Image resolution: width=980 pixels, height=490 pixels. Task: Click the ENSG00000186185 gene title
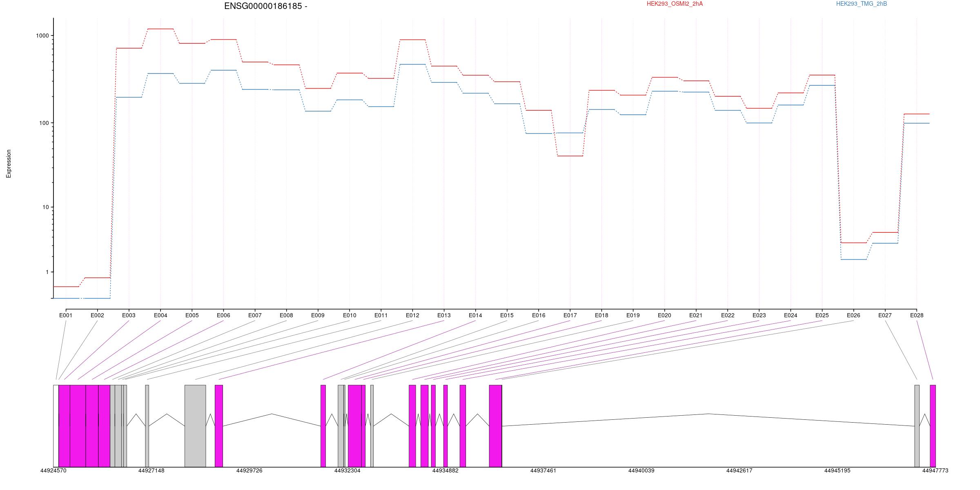point(265,6)
